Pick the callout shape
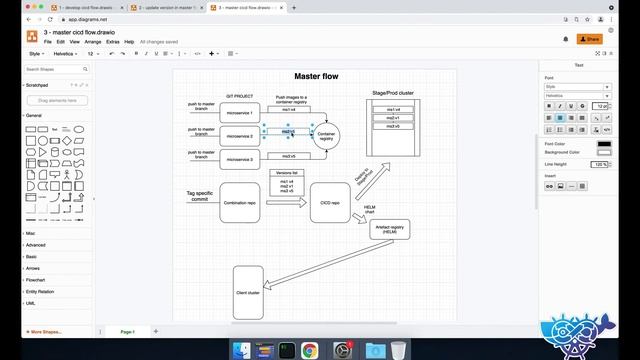 coord(55,175)
